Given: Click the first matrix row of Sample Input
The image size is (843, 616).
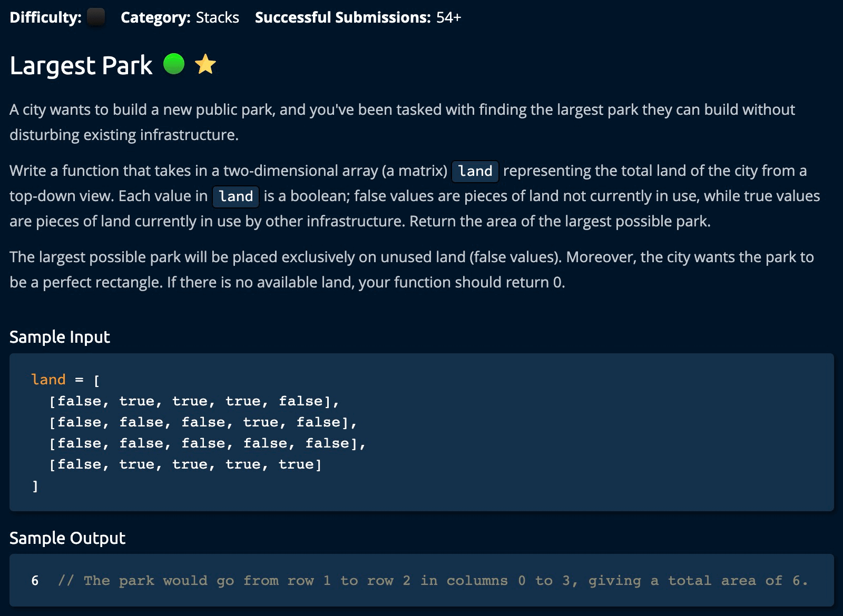Looking at the screenshot, I should (194, 401).
